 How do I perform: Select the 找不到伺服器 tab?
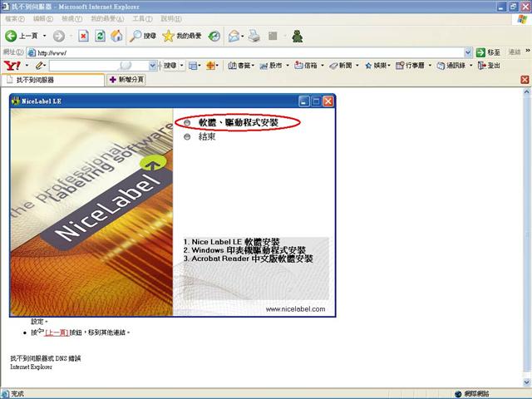tap(53, 80)
